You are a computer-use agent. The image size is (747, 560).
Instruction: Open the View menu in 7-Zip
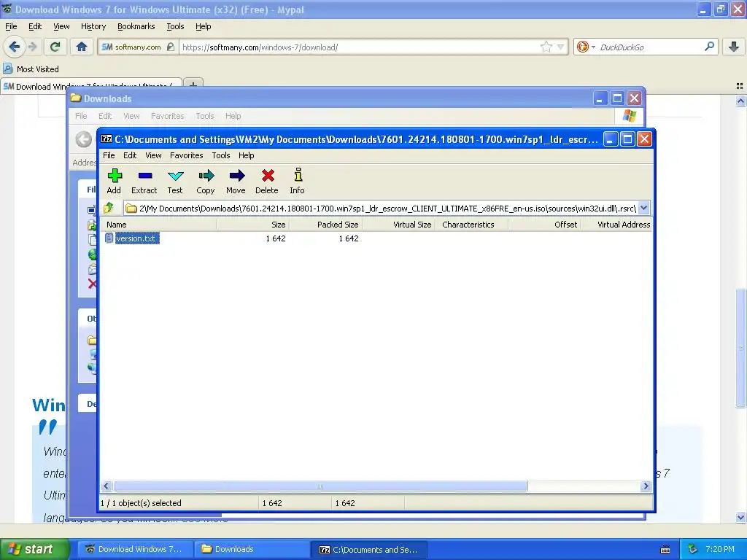[153, 155]
